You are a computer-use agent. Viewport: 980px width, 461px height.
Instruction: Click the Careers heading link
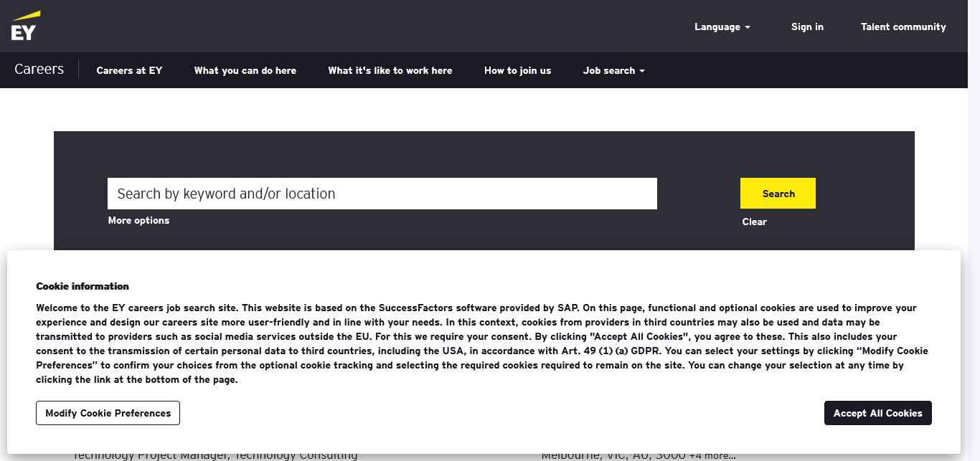tap(39, 70)
